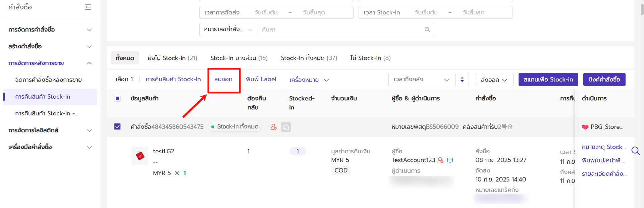Collapse the sidebar with the menu fold icon
The image size is (644, 208).
[88, 7]
